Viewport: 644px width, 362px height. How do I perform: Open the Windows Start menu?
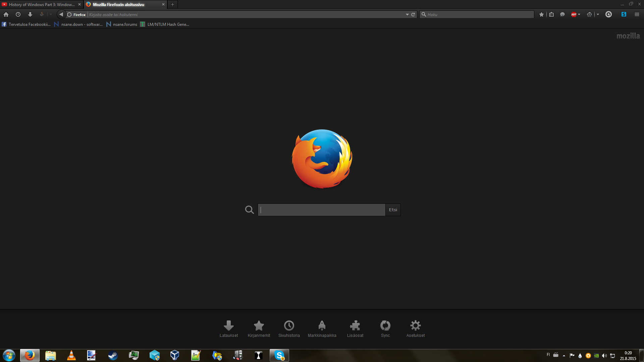pyautogui.click(x=9, y=355)
